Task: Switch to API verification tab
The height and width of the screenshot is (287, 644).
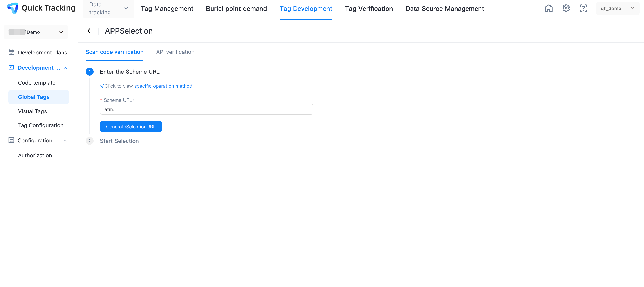Action: (x=175, y=52)
